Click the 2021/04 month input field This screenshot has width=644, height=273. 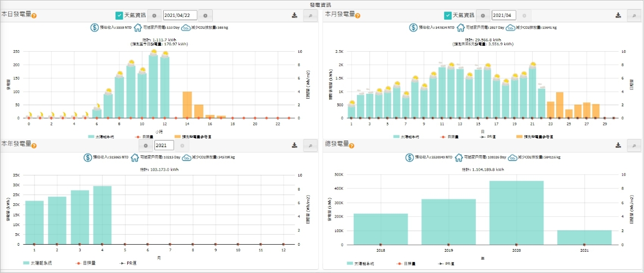pos(504,16)
